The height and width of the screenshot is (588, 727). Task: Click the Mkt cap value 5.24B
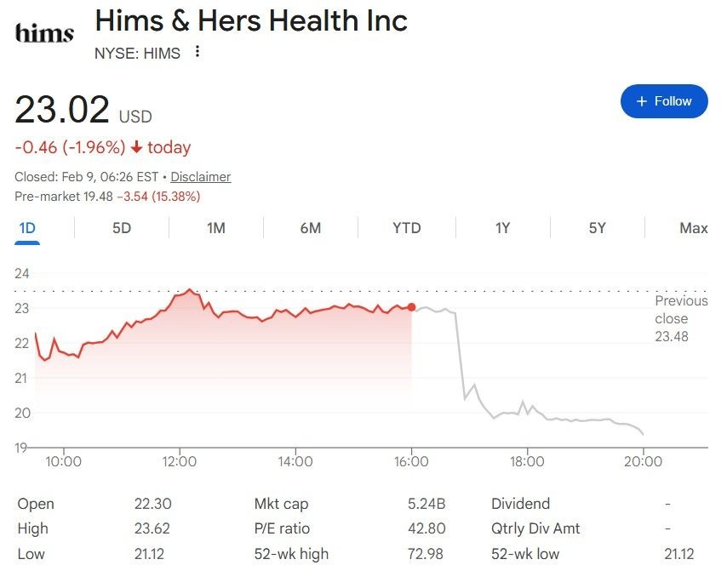coord(426,504)
